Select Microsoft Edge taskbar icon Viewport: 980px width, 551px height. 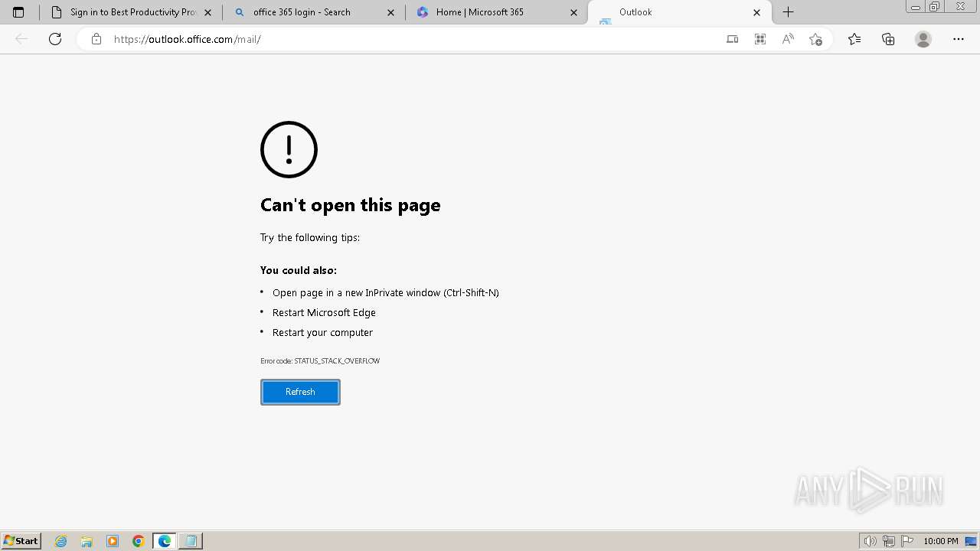pos(165,541)
